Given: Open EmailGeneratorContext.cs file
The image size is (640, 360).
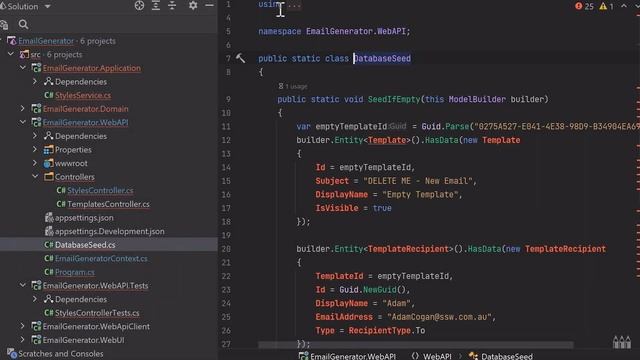Looking at the screenshot, I should click(101, 258).
